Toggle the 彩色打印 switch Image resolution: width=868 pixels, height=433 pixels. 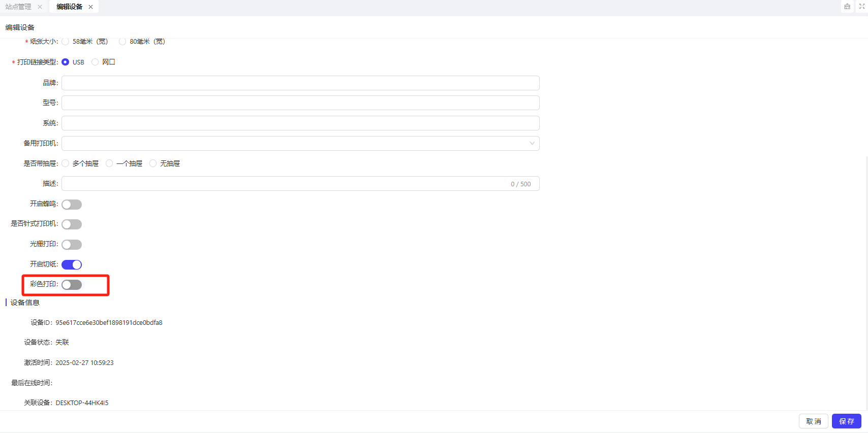(72, 285)
